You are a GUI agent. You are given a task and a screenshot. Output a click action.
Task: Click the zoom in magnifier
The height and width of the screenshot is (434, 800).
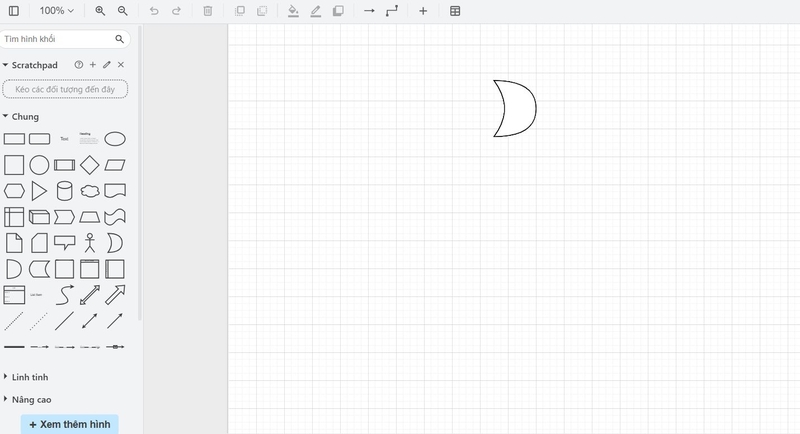click(x=100, y=11)
